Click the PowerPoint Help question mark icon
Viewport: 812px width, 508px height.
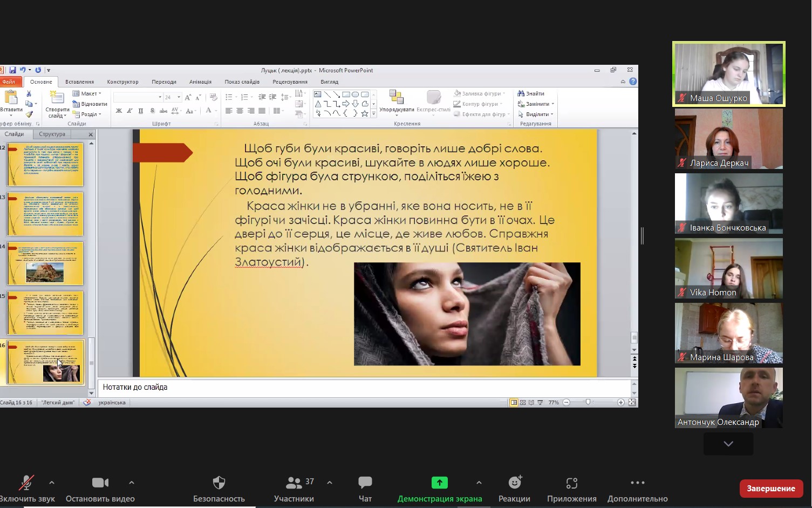tap(633, 82)
